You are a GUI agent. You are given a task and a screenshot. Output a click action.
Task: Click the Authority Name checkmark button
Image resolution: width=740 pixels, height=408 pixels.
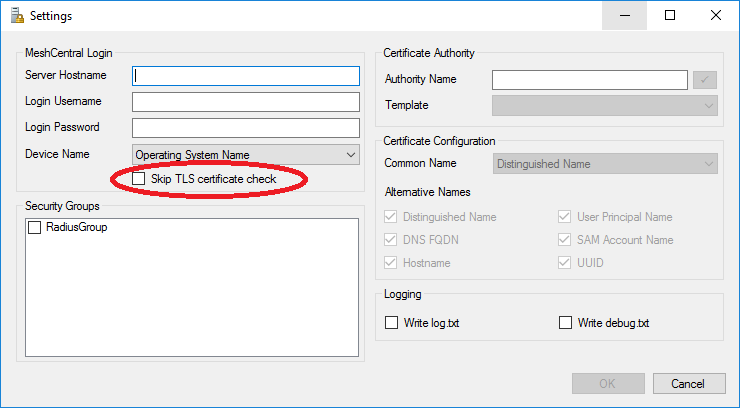[707, 80]
